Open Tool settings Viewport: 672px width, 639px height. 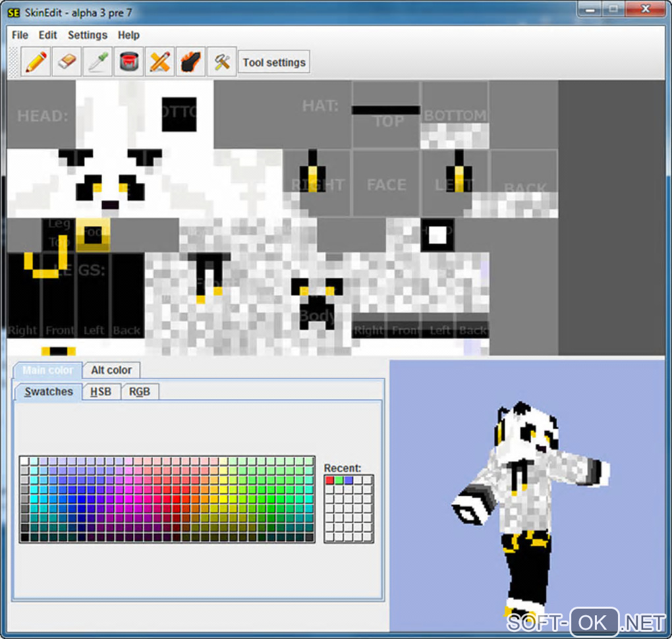coord(274,63)
